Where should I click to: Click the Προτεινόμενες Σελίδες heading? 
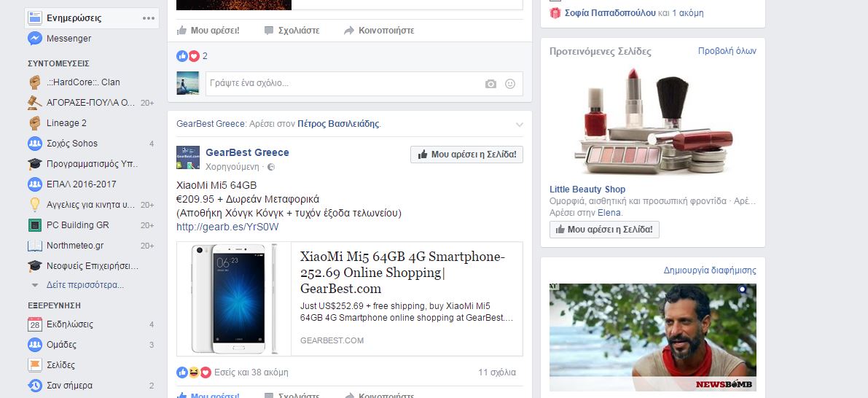[601, 52]
